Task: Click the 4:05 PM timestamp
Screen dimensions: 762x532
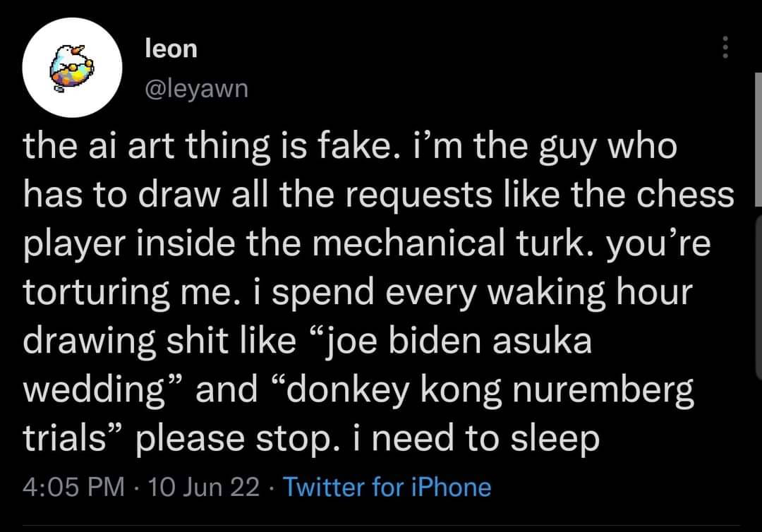Action: 73,487
